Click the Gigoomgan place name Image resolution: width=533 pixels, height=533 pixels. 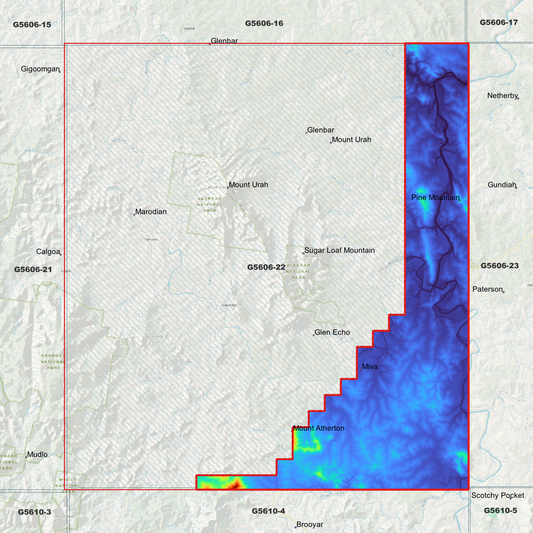40,69
